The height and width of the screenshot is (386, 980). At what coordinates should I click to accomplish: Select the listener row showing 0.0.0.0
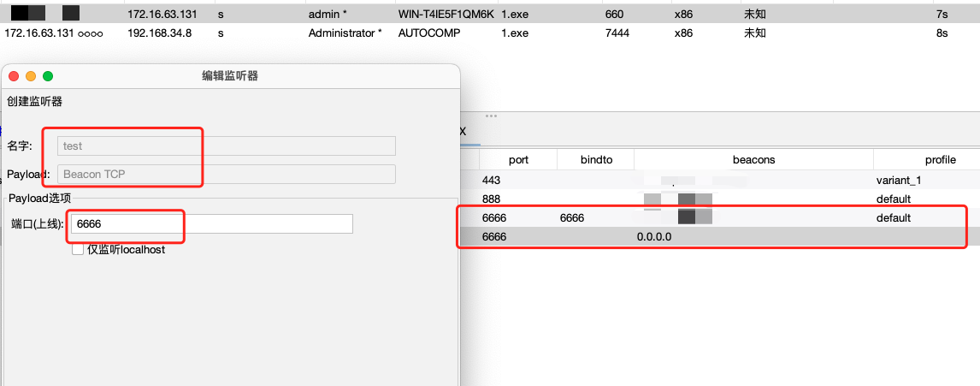pos(720,237)
